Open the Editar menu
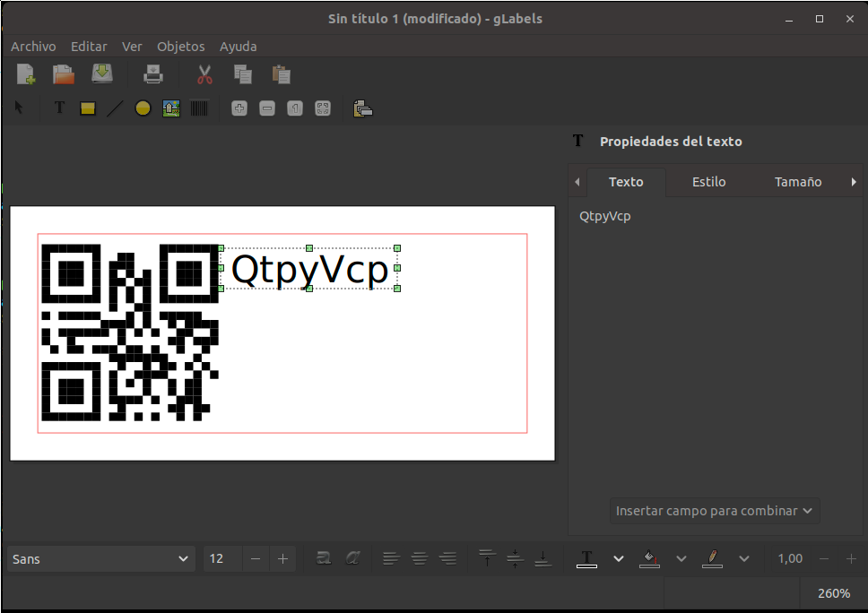 89,47
